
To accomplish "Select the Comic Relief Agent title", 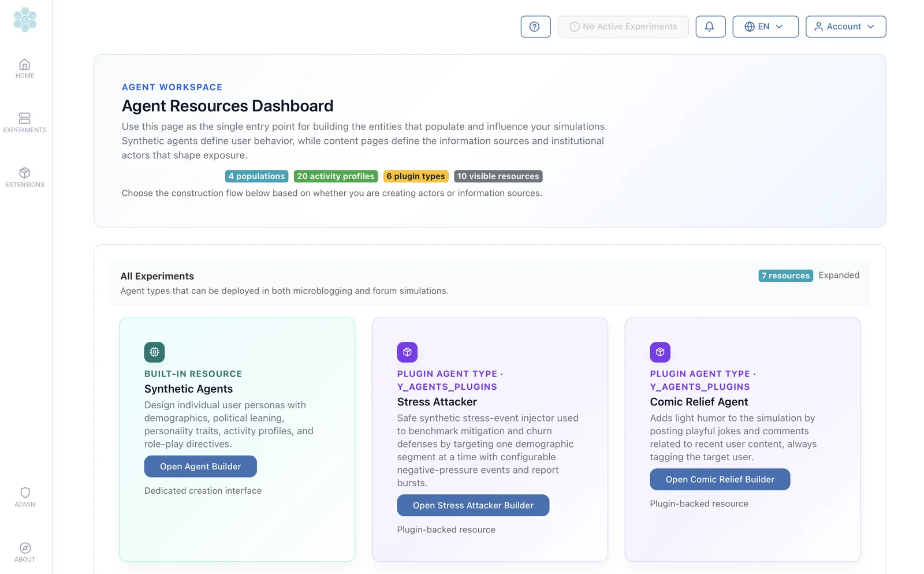I will tap(699, 401).
